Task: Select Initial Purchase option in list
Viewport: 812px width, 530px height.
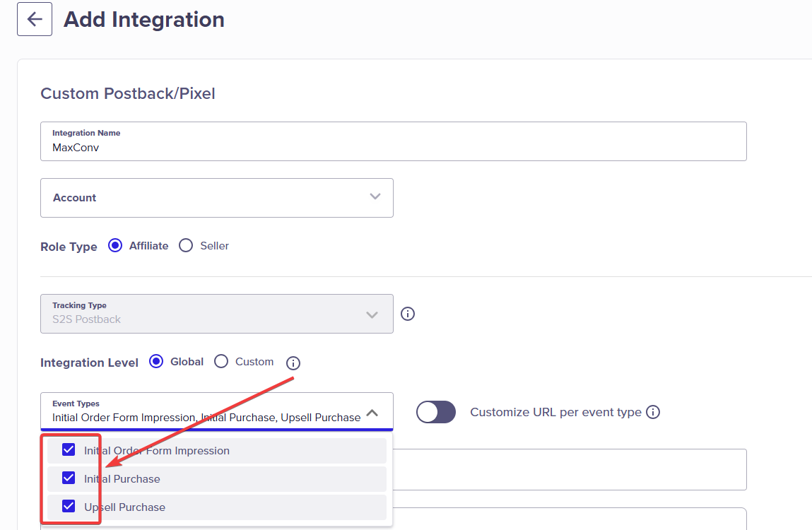Action: [217, 479]
